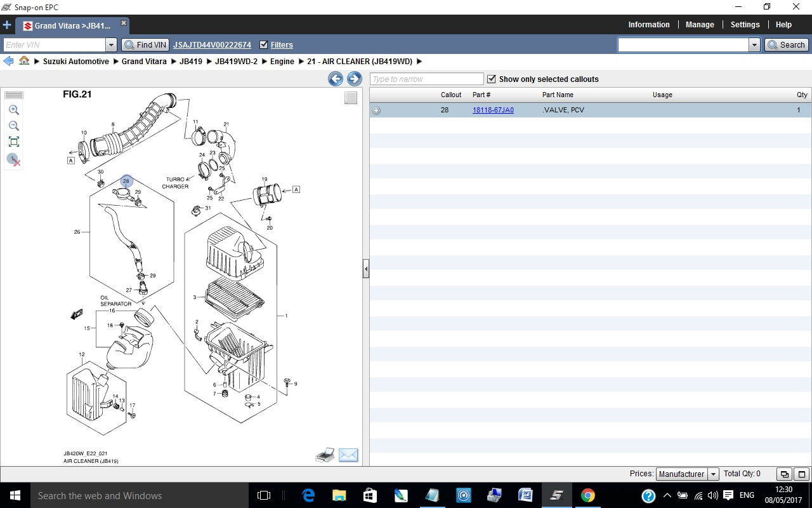
Task: Collapse the diagram panel using the splitter arrow
Action: [366, 269]
